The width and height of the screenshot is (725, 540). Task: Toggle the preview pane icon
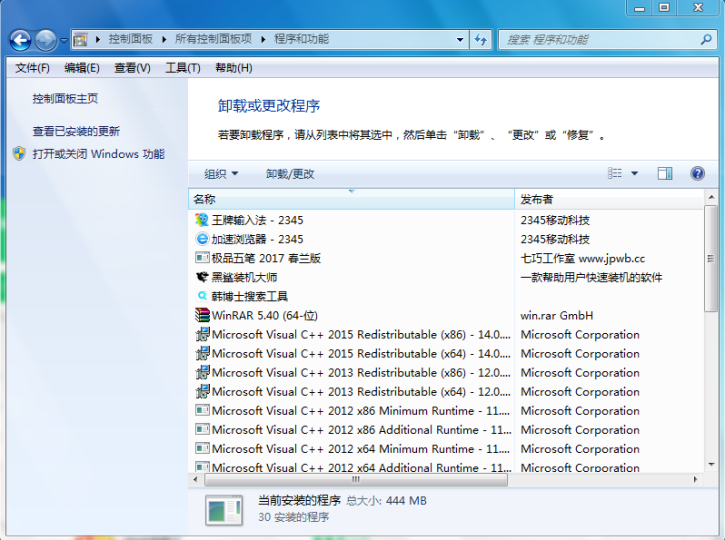tap(665, 173)
